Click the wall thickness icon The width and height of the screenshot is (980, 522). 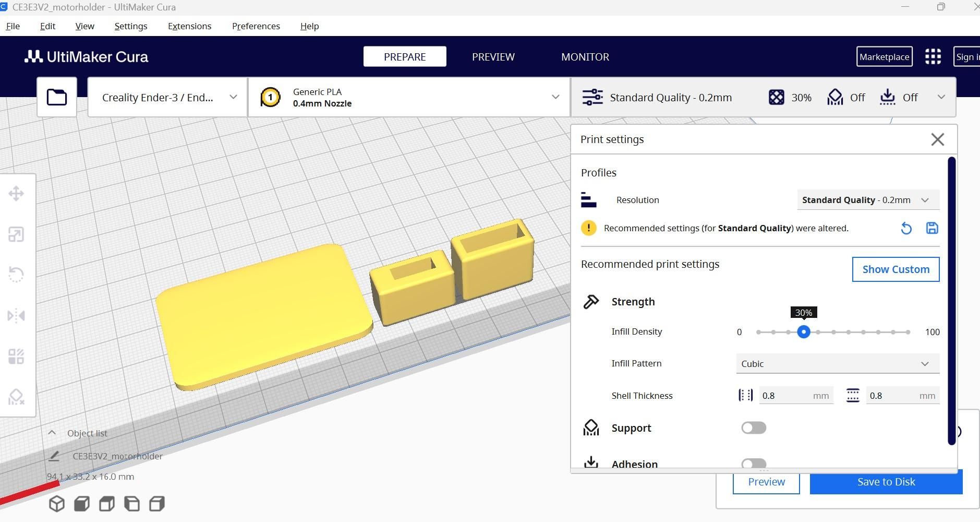(746, 395)
